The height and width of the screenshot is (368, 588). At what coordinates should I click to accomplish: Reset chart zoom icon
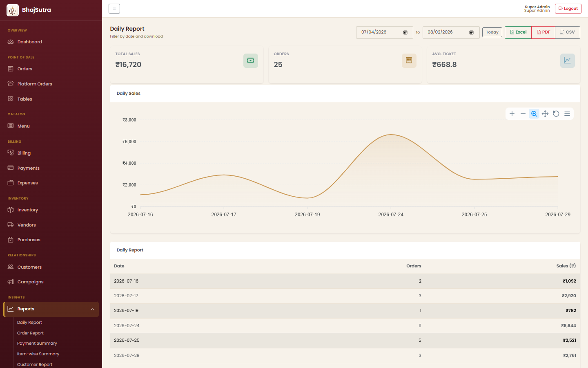556,114
